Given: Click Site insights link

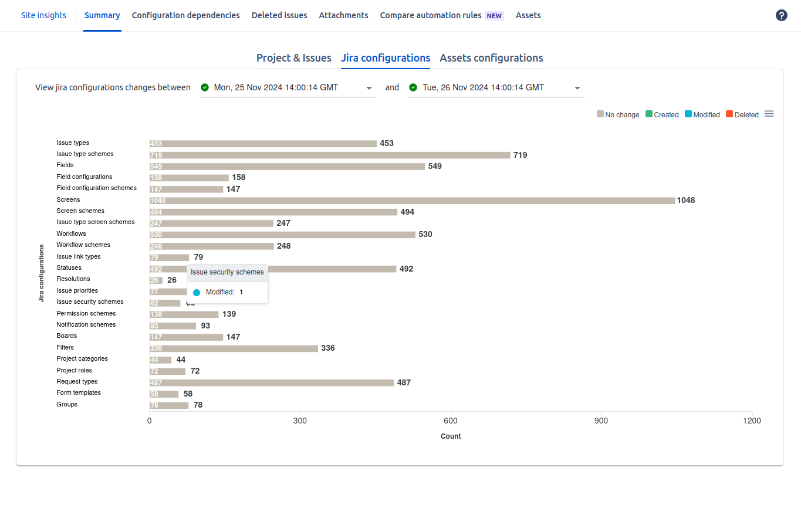Looking at the screenshot, I should 43,15.
